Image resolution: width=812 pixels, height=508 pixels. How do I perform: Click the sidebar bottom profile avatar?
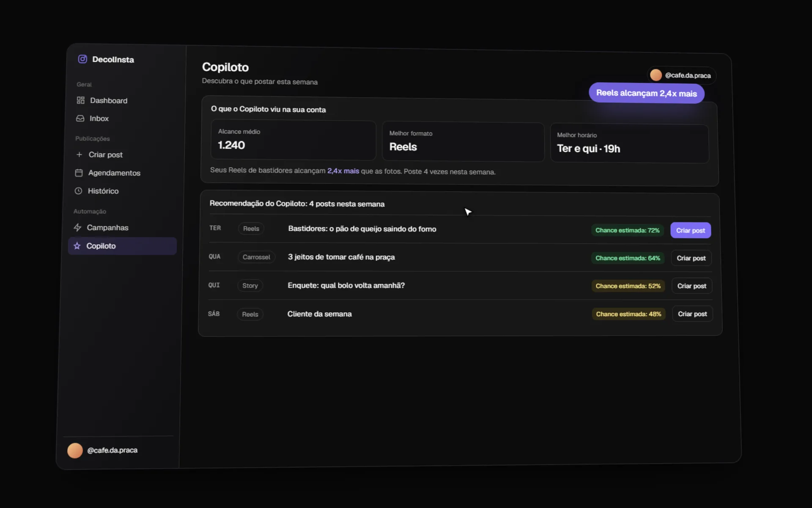(75, 450)
